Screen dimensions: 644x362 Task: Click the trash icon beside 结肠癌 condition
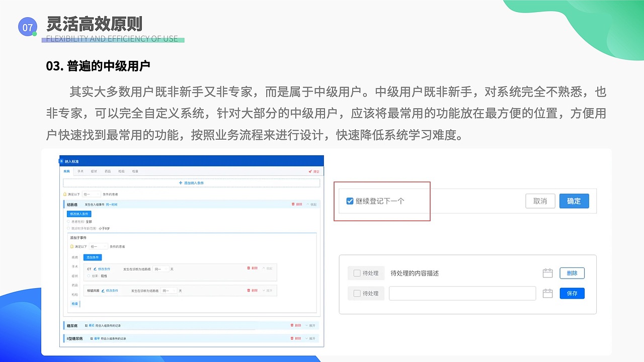[x=293, y=204]
